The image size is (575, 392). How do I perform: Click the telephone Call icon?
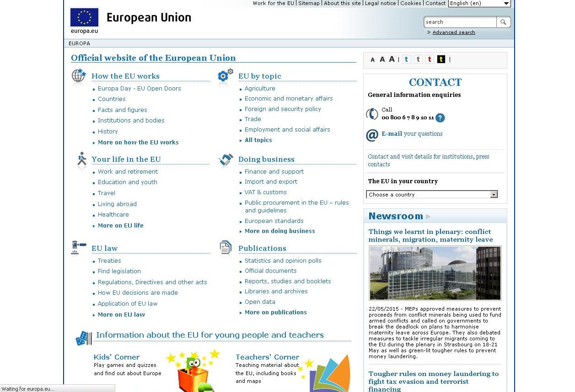click(372, 114)
